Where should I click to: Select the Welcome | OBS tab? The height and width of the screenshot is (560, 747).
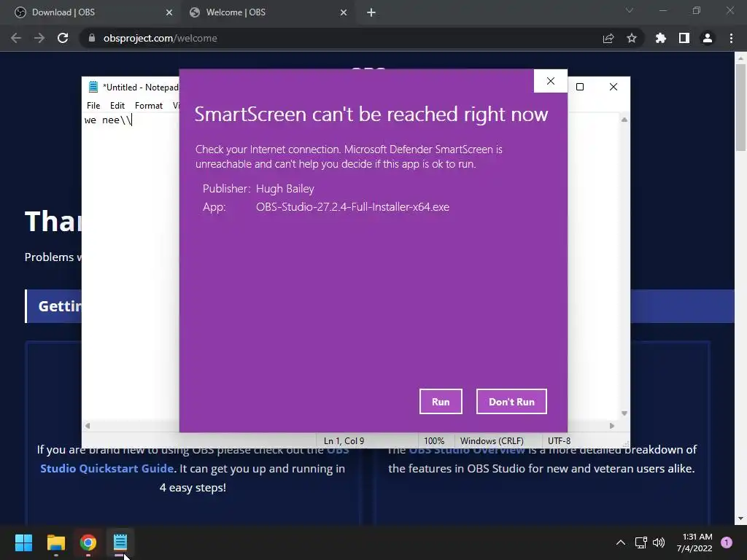pyautogui.click(x=267, y=12)
